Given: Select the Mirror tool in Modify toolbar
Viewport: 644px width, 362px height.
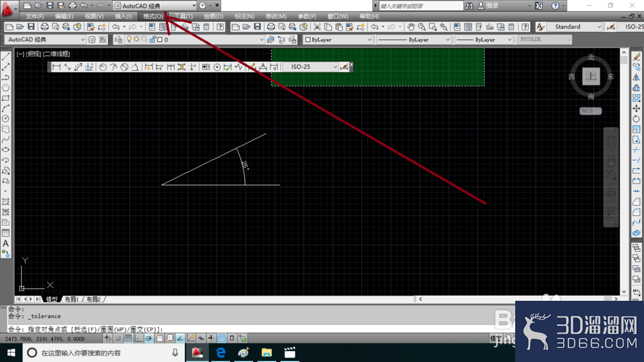Looking at the screenshot, I should [x=636, y=77].
